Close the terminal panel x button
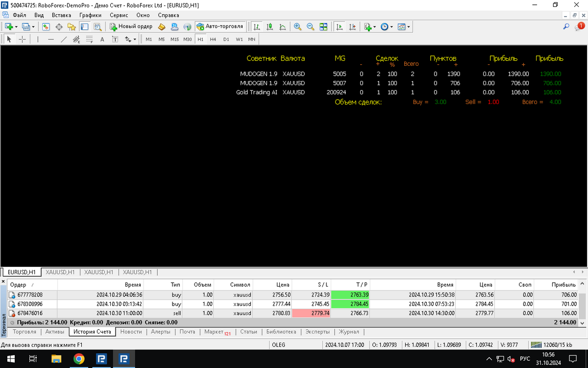This screenshot has height=368, width=588. (3, 282)
